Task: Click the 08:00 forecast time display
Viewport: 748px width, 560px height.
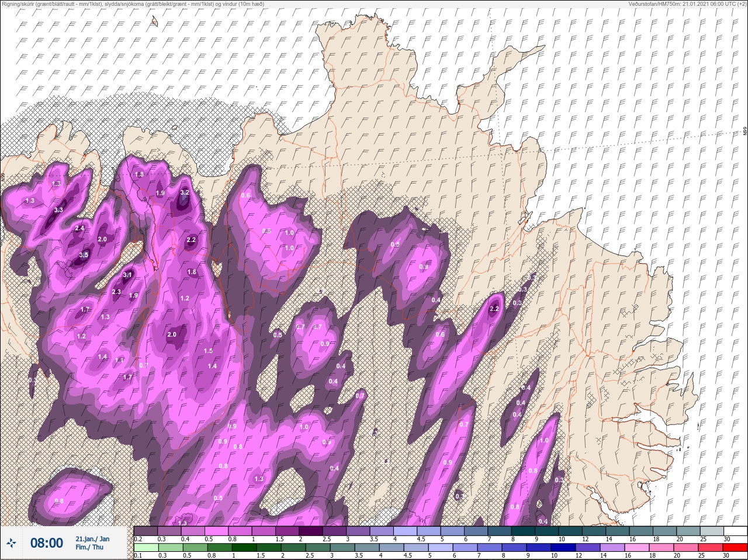Action: (x=47, y=543)
